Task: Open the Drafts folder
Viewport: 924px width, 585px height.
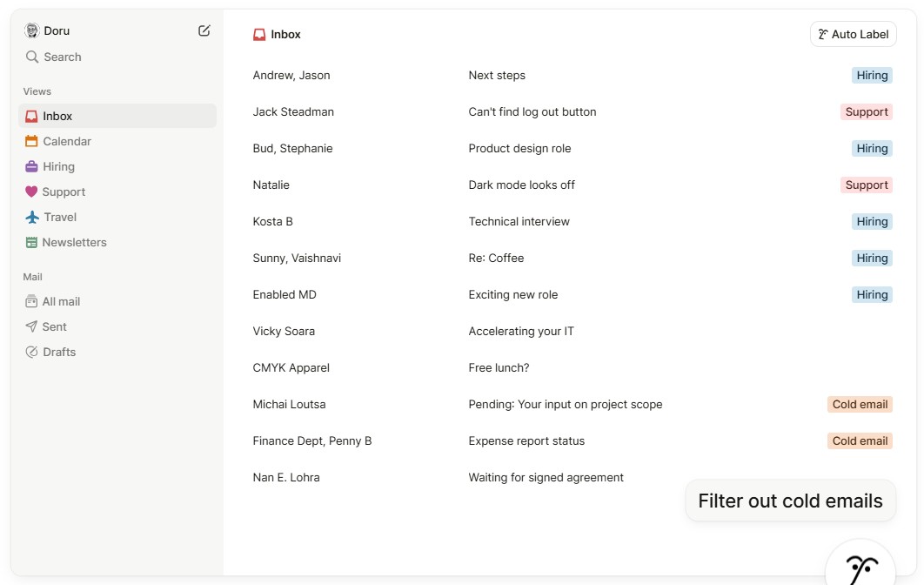Action: point(58,352)
